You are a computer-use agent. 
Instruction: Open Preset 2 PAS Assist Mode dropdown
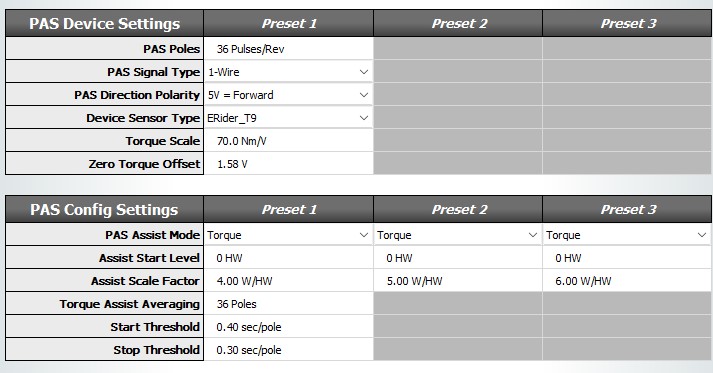tap(458, 235)
